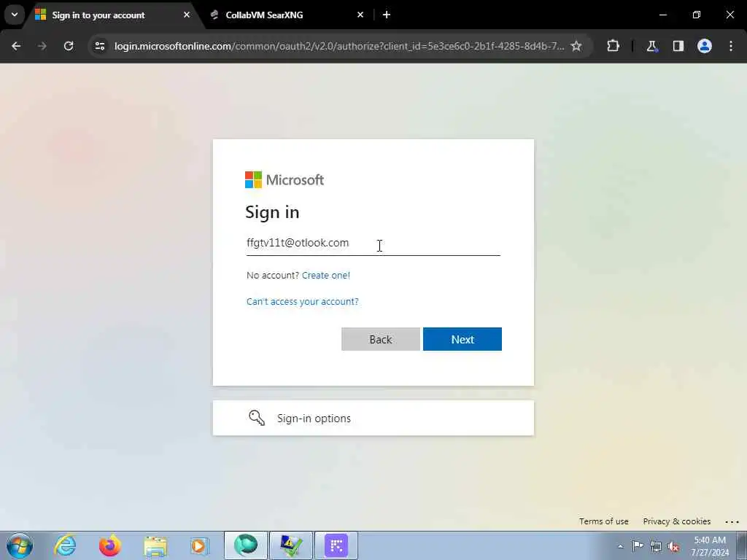
Task: Open Windows Explorer from the taskbar
Action: 155,545
